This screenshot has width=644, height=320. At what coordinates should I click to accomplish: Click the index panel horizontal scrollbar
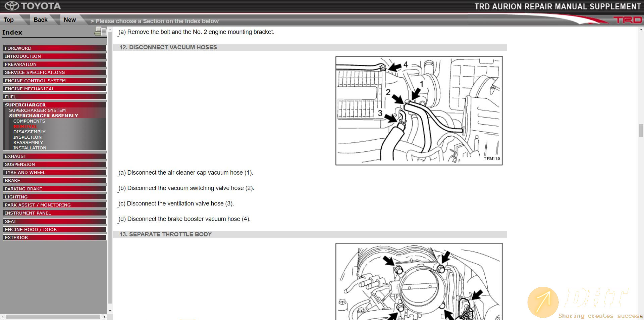coord(53,317)
